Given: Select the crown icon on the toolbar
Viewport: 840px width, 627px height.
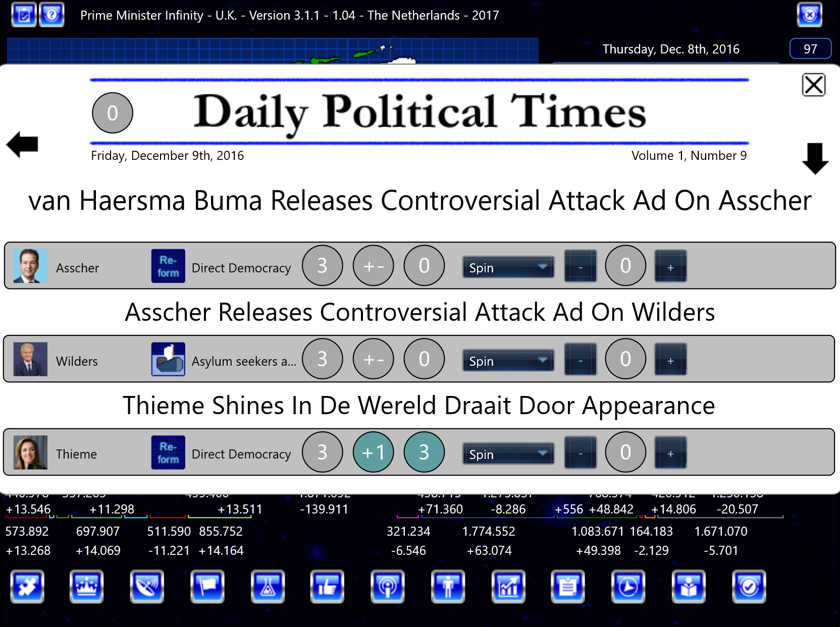Looking at the screenshot, I should point(86,587).
